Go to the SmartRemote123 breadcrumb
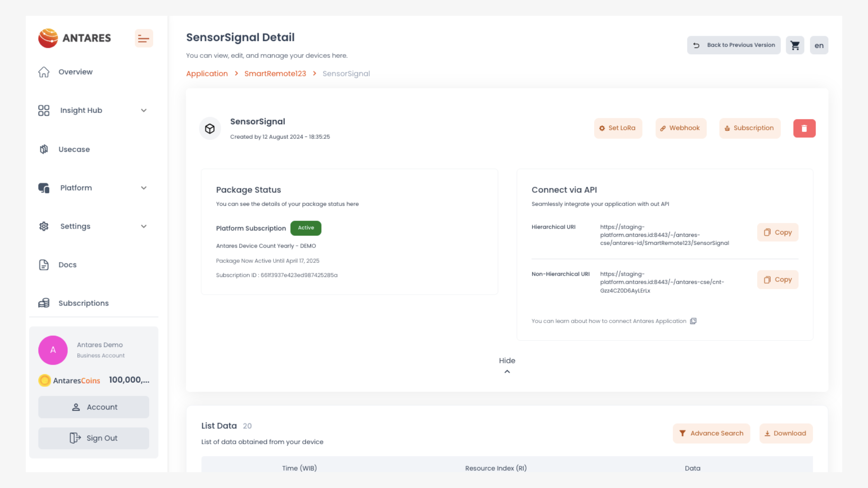The image size is (868, 488). [275, 74]
